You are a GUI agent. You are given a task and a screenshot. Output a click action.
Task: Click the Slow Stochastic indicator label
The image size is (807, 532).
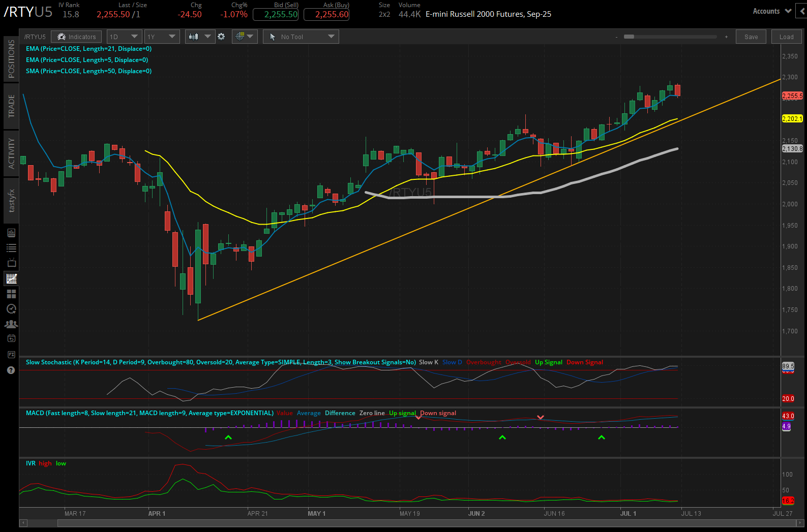[x=221, y=362]
